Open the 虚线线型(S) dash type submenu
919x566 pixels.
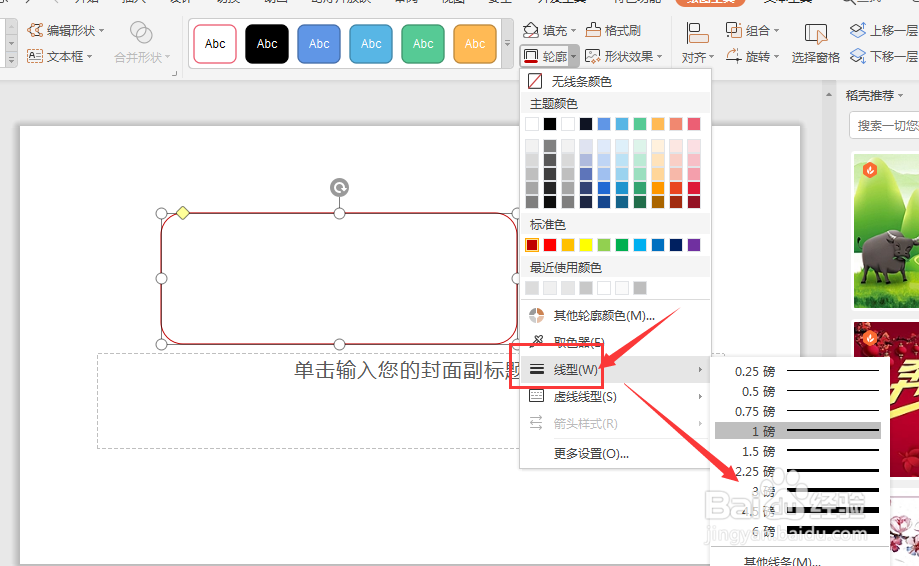pos(615,397)
